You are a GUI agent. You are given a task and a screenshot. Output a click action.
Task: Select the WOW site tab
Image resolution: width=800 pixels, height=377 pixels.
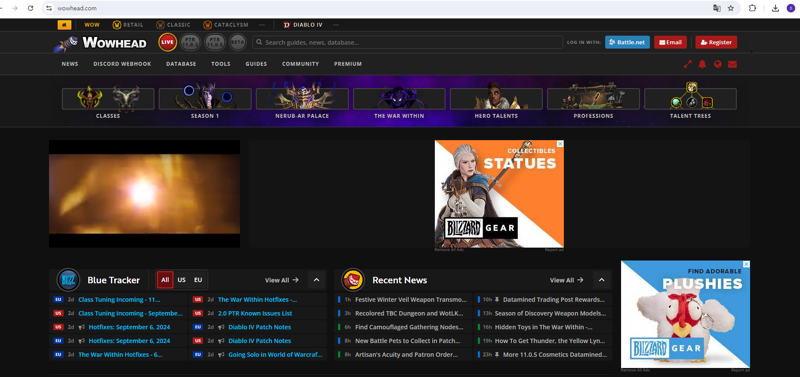[92, 25]
